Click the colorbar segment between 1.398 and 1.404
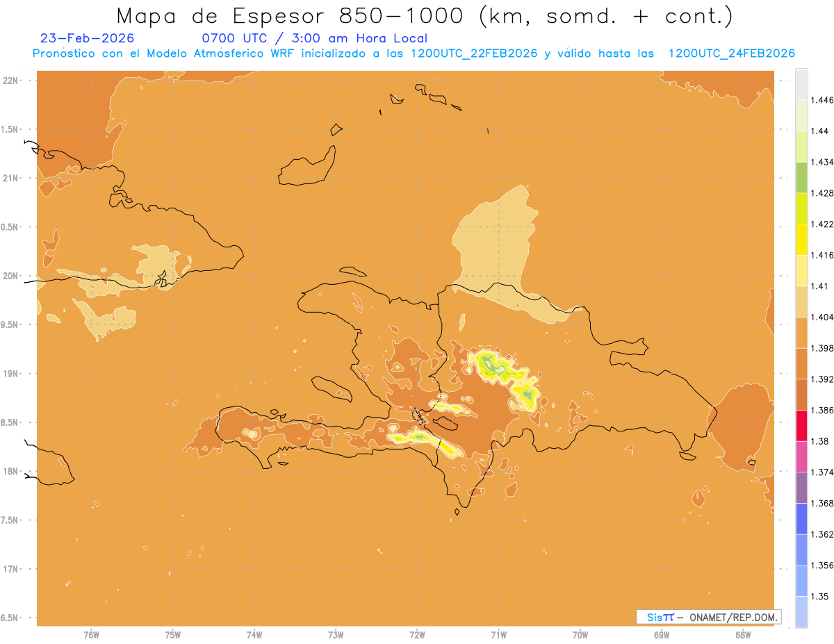834x644 pixels. click(801, 333)
